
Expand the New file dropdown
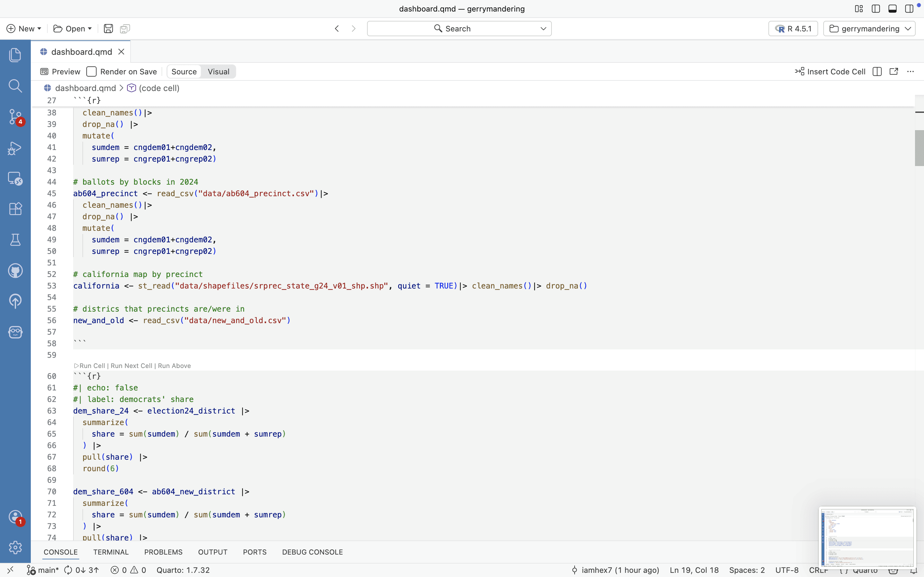point(24,29)
